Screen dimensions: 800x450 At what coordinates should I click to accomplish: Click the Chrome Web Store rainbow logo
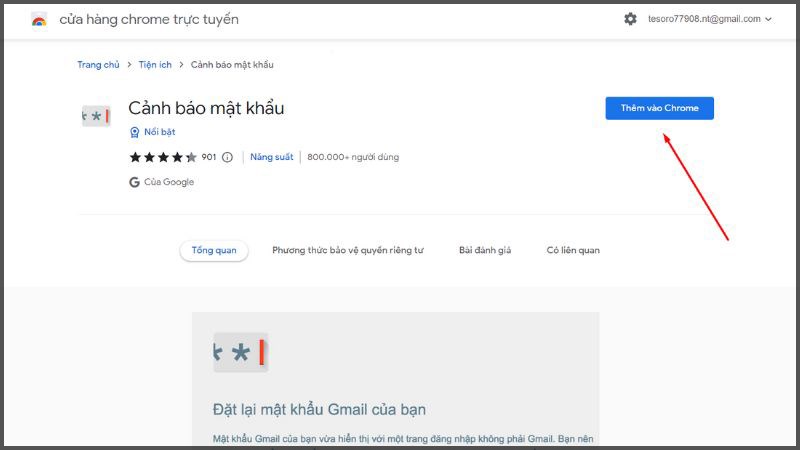(x=39, y=20)
